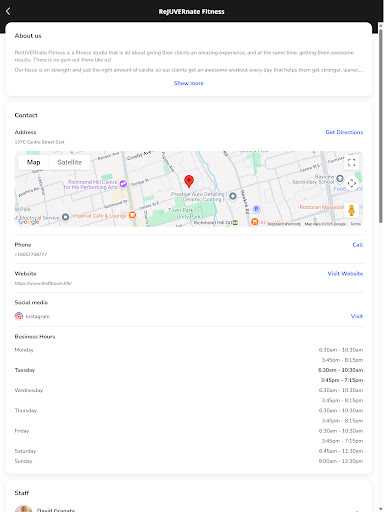The width and height of the screenshot is (384, 512).
Task: Click the parking P marker on map
Action: coord(256,209)
